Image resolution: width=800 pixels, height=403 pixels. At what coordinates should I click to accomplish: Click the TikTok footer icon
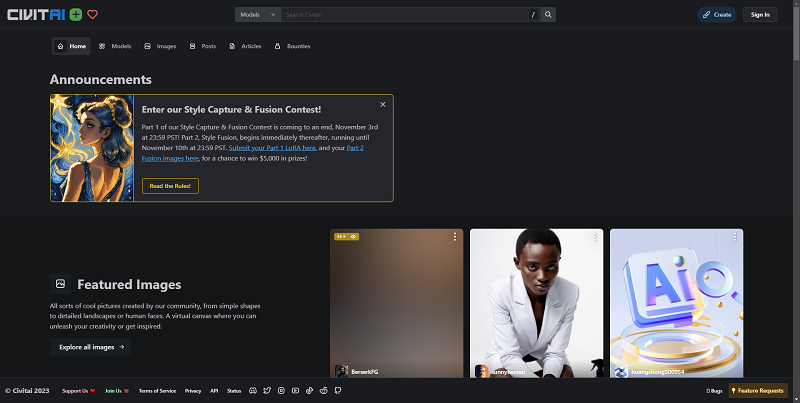point(309,391)
